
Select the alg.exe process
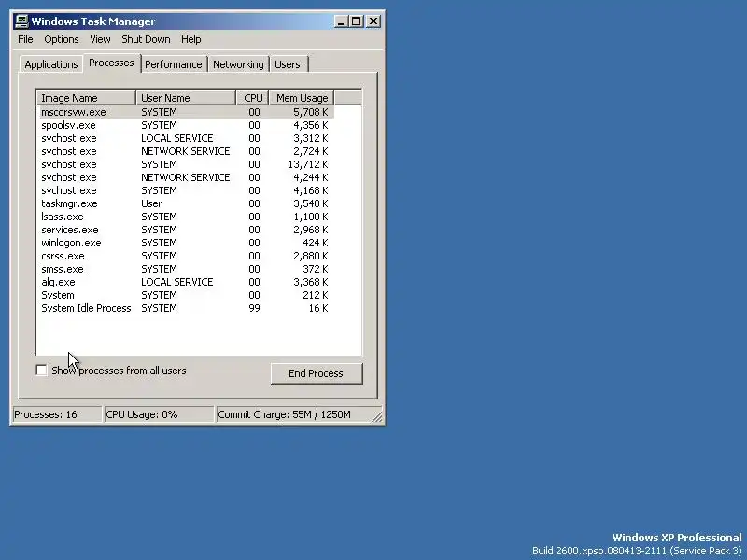click(x=185, y=283)
